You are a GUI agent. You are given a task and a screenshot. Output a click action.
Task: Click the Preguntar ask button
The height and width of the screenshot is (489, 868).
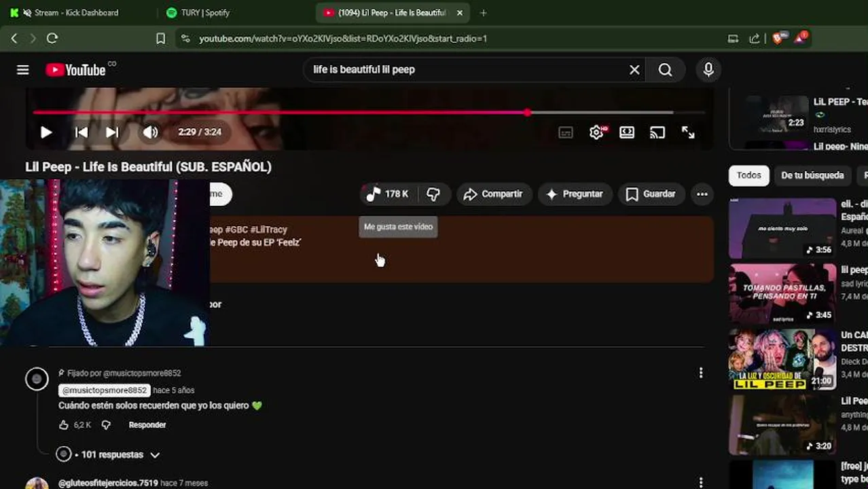point(575,194)
